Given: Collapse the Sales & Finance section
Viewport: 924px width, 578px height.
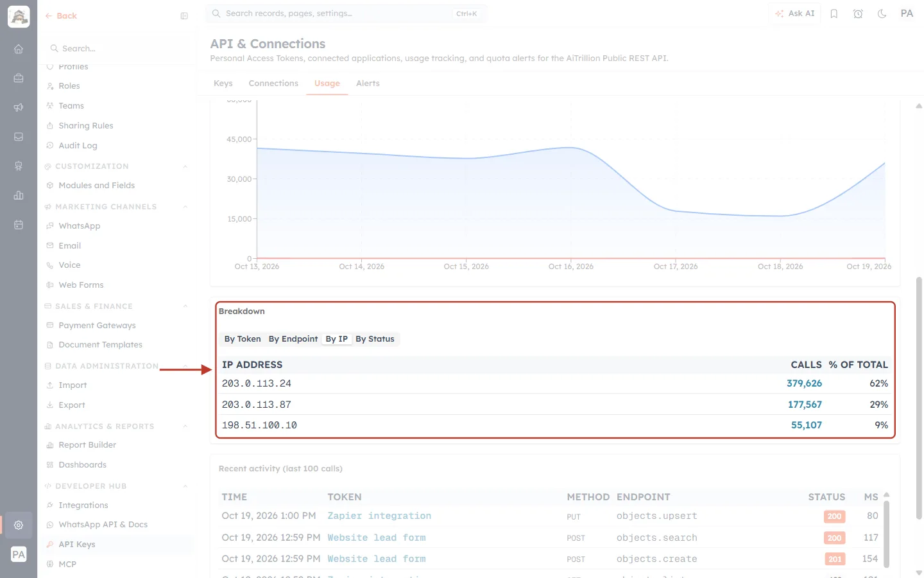Looking at the screenshot, I should tap(185, 306).
